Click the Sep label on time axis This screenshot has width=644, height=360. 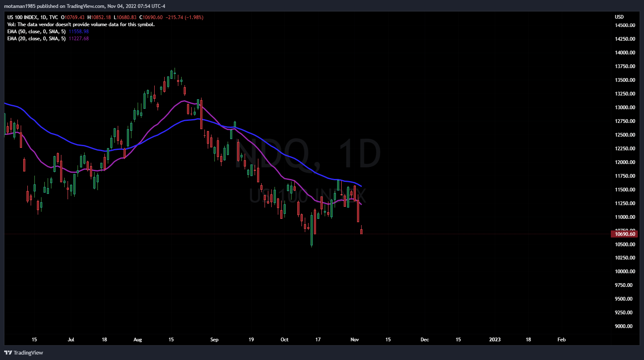pos(214,340)
